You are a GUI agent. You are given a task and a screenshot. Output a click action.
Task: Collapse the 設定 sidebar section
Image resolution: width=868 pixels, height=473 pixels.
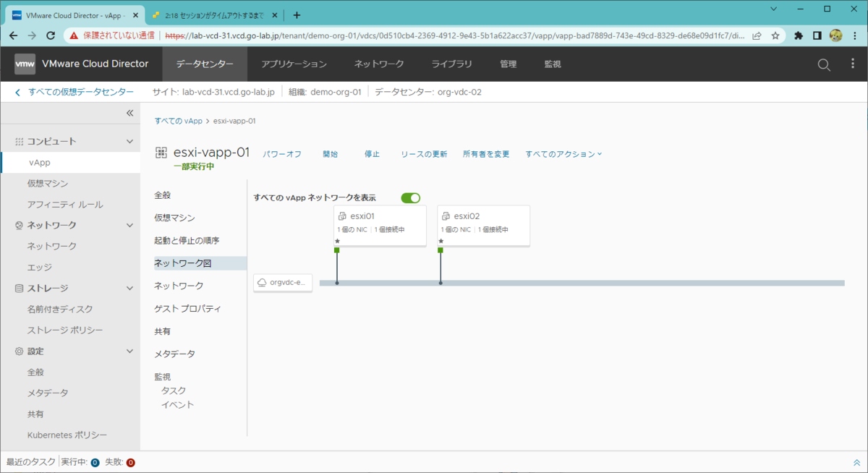click(x=129, y=351)
